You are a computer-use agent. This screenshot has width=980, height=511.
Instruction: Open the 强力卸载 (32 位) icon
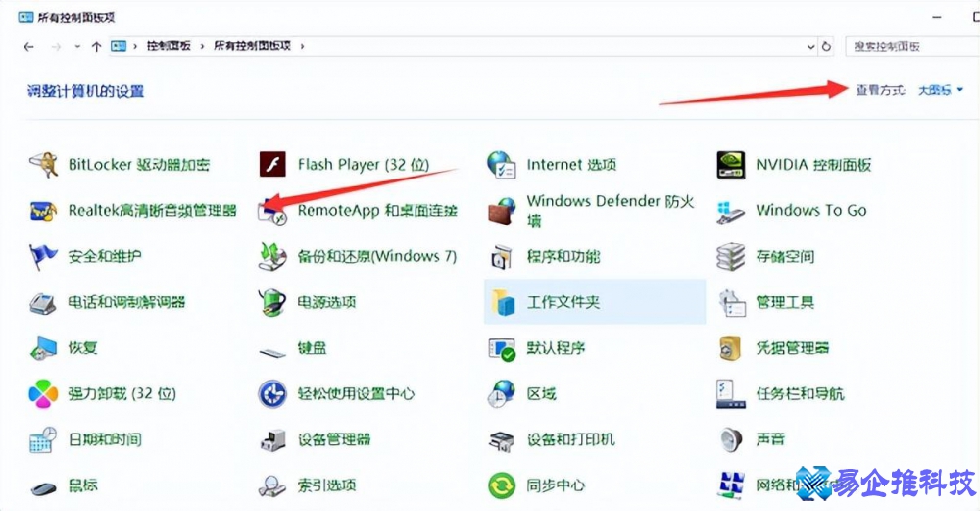tap(44, 394)
